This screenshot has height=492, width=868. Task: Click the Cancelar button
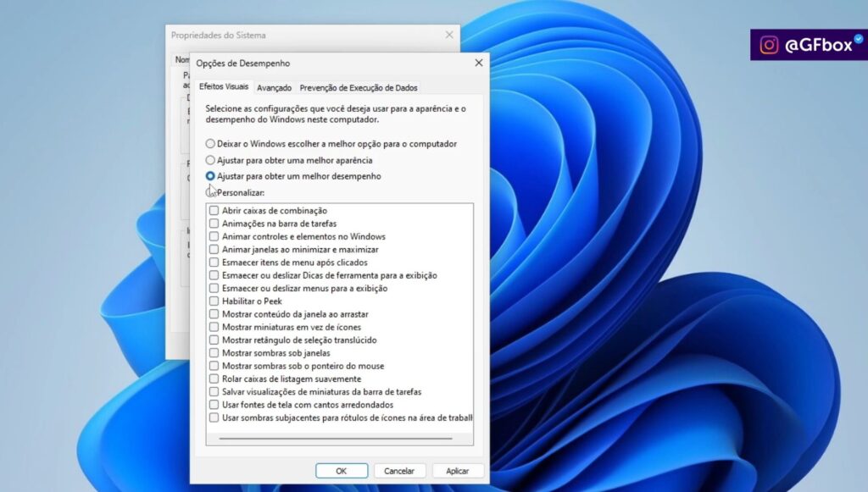click(399, 471)
